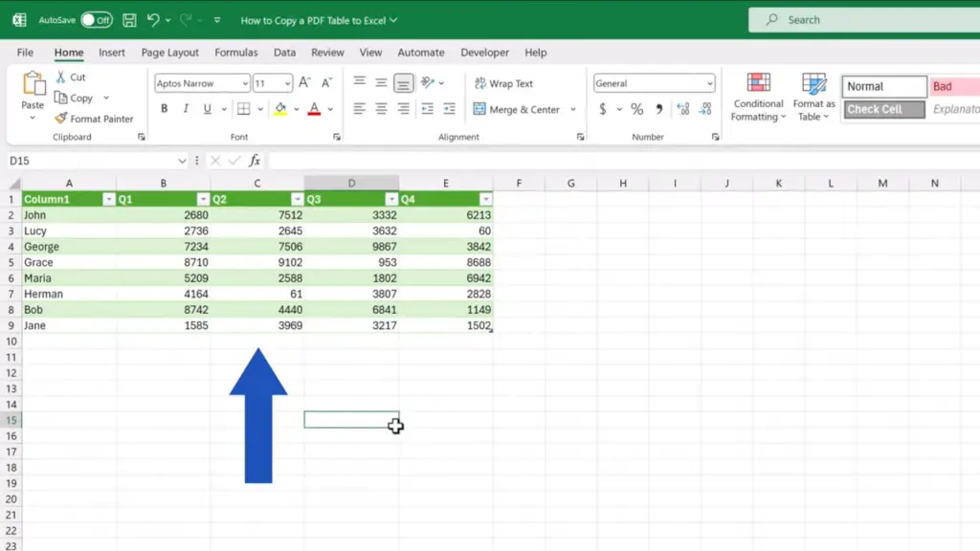Open the Column1 filter dropdown
980x551 pixels.
[109, 199]
